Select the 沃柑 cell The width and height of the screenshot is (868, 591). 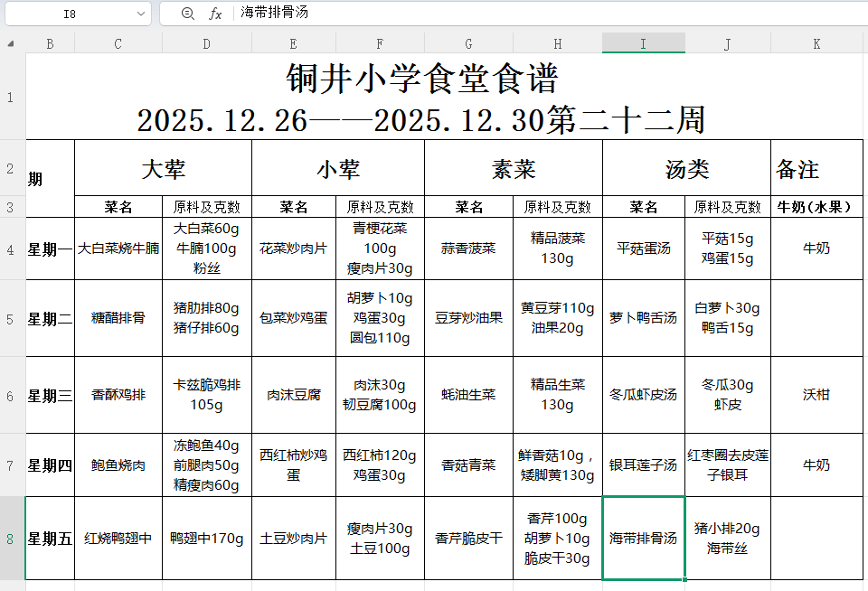coord(816,395)
